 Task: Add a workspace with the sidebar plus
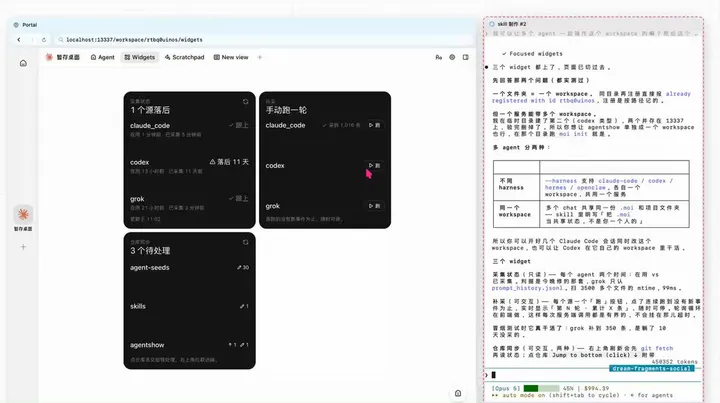point(23,247)
